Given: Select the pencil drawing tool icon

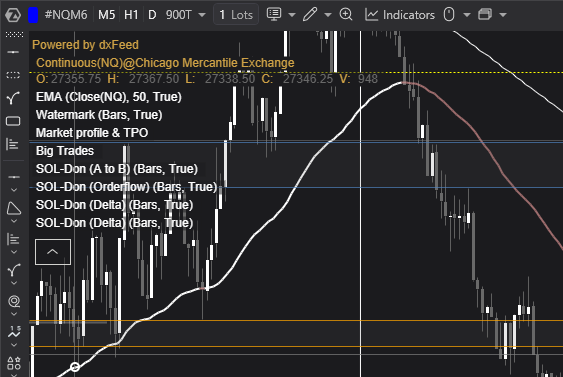Looking at the screenshot, I should (310, 15).
